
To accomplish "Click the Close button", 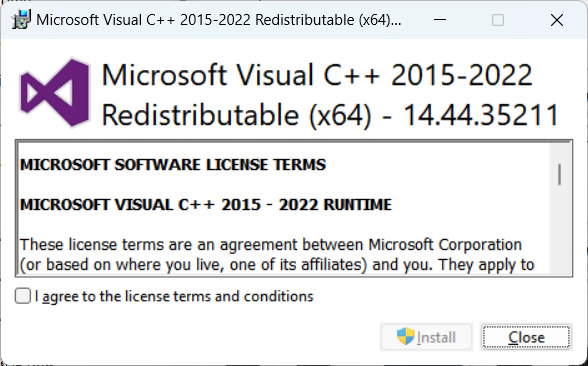I will pyautogui.click(x=526, y=337).
